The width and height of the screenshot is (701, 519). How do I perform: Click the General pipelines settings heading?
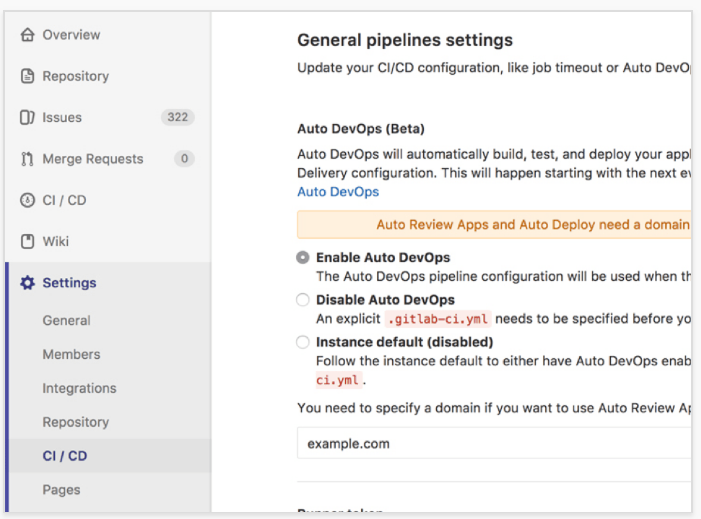click(x=405, y=40)
